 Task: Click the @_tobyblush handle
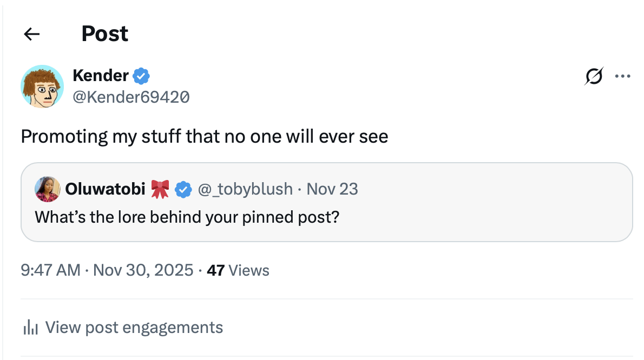[245, 189]
